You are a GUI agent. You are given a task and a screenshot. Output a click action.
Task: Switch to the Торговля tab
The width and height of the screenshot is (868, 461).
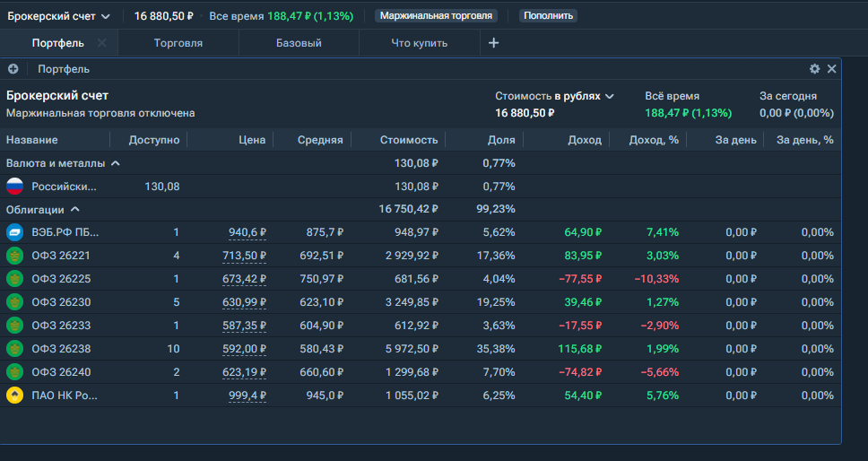pos(178,43)
